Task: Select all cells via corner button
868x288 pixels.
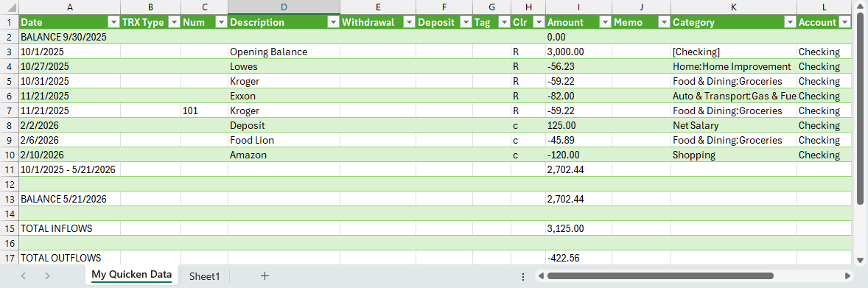Action: coord(9,7)
